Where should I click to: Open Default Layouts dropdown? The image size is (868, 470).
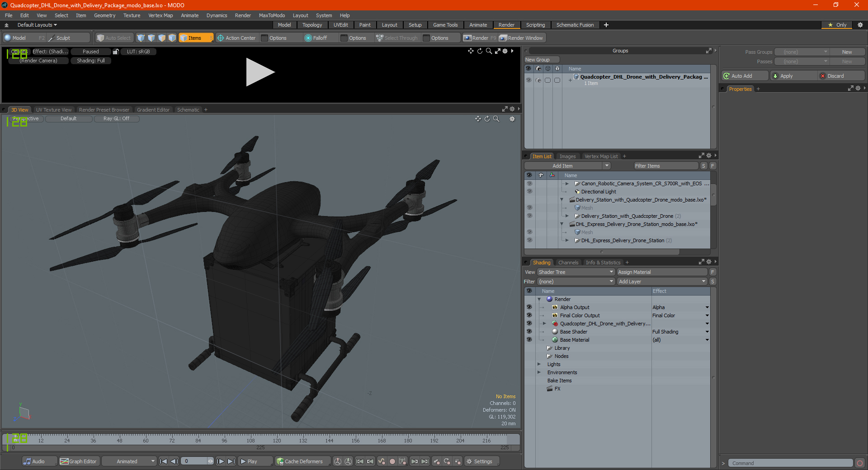pos(37,25)
